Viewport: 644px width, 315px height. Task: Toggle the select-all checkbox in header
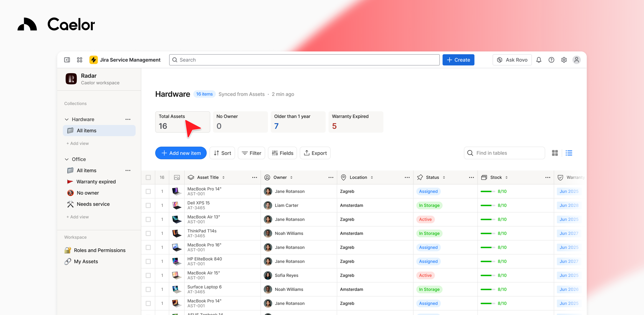148,177
